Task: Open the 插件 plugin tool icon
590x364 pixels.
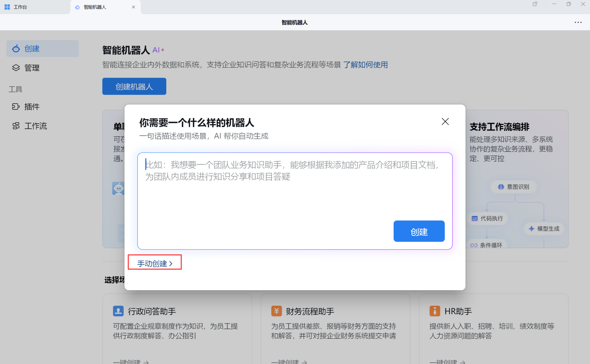Action: [x=16, y=107]
